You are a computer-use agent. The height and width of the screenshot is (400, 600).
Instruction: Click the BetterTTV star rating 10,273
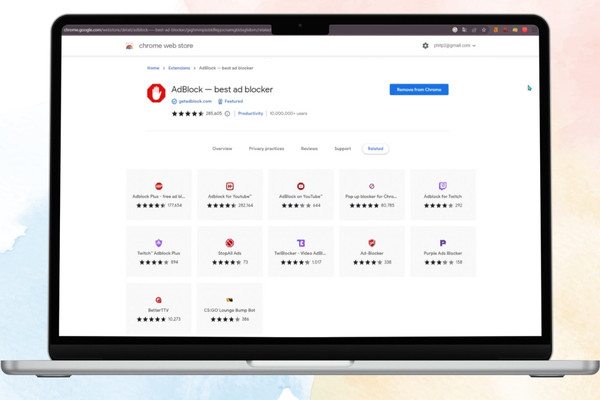[x=159, y=319]
